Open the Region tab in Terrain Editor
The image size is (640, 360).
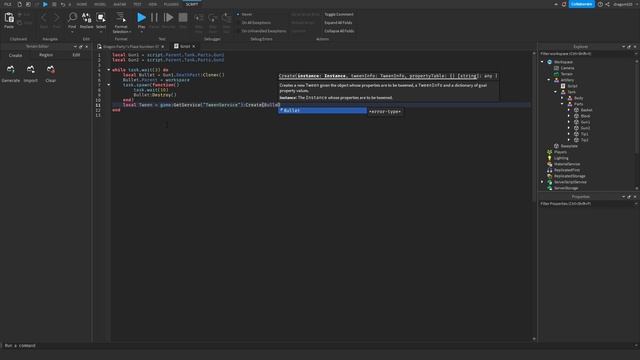[x=46, y=55]
